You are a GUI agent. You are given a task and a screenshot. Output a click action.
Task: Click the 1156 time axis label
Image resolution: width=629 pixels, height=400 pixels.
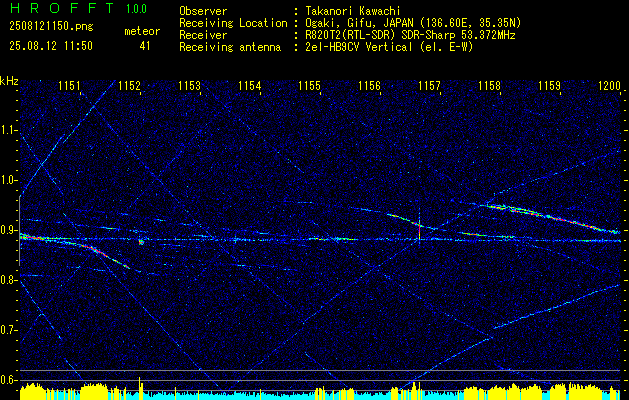tap(369, 85)
